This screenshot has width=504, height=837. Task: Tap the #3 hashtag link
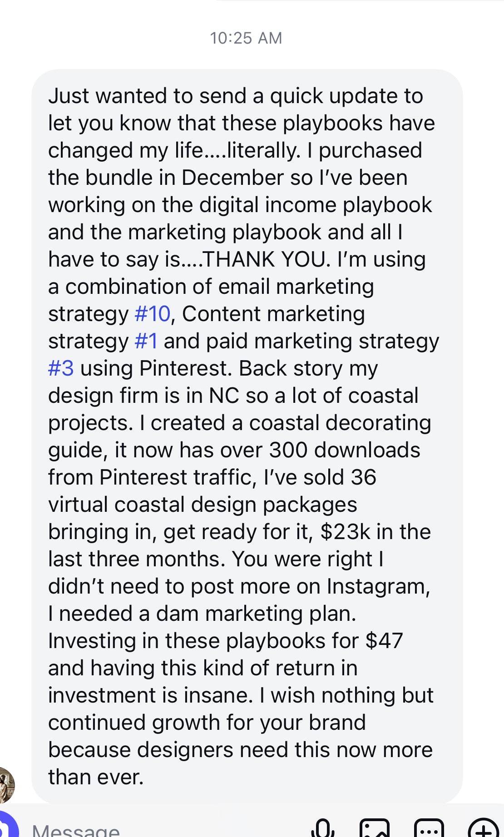(61, 368)
